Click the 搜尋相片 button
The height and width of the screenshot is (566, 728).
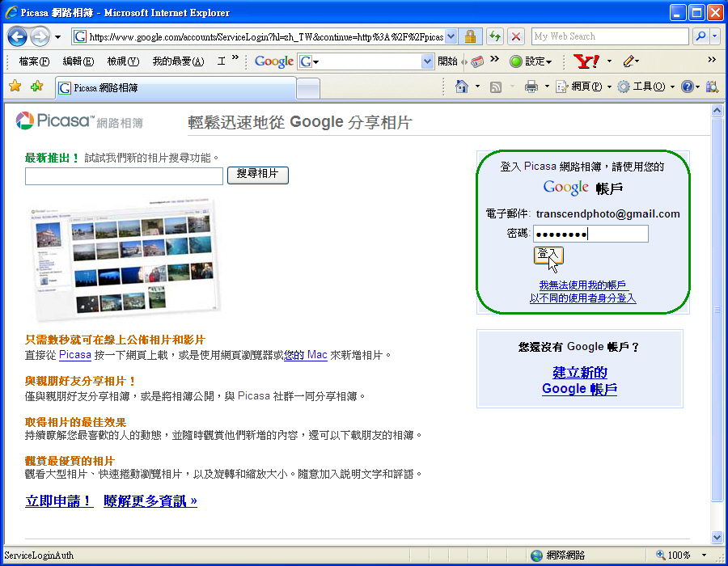click(258, 175)
